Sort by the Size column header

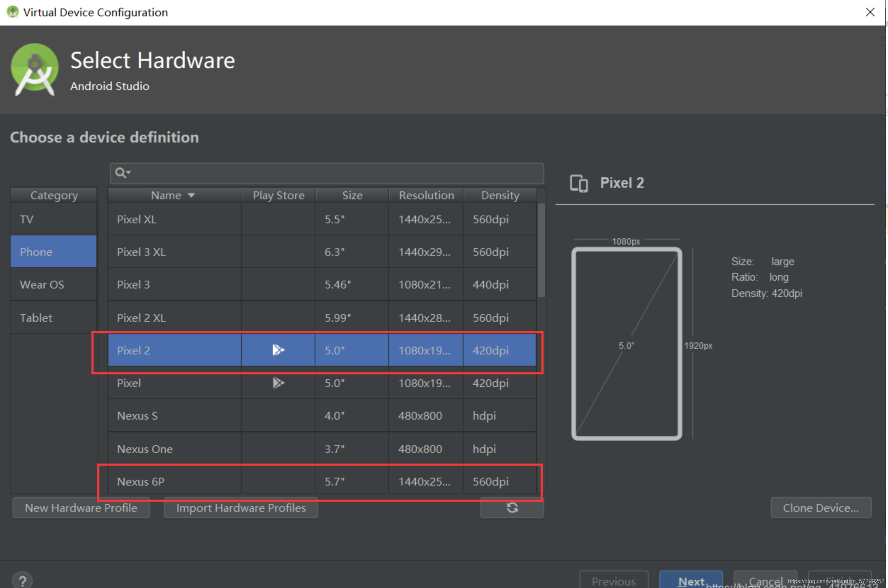[x=352, y=195]
